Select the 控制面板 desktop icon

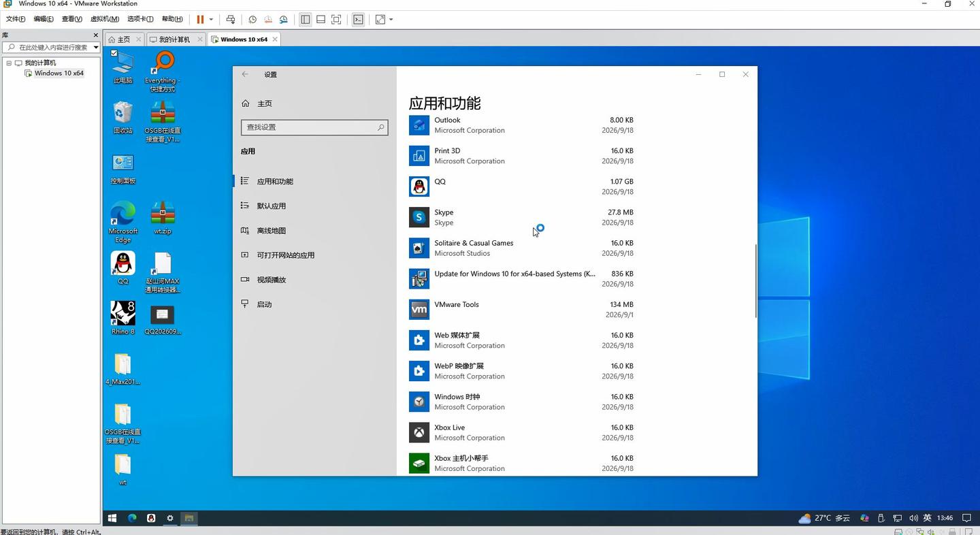123,168
